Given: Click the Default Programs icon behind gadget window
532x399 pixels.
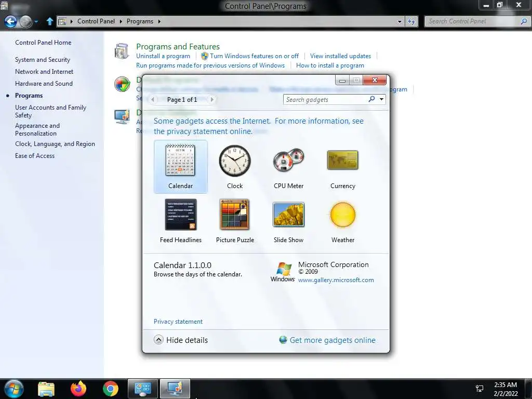Looking at the screenshot, I should [122, 84].
